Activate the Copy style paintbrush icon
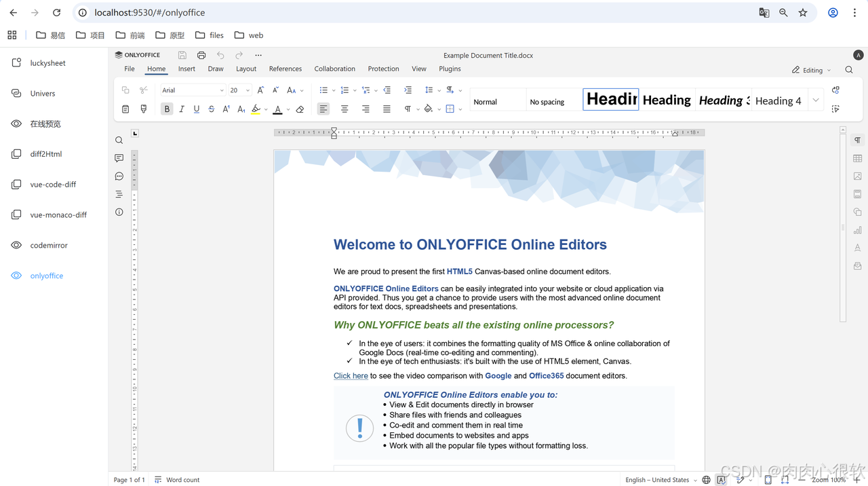The height and width of the screenshot is (486, 868). (144, 109)
